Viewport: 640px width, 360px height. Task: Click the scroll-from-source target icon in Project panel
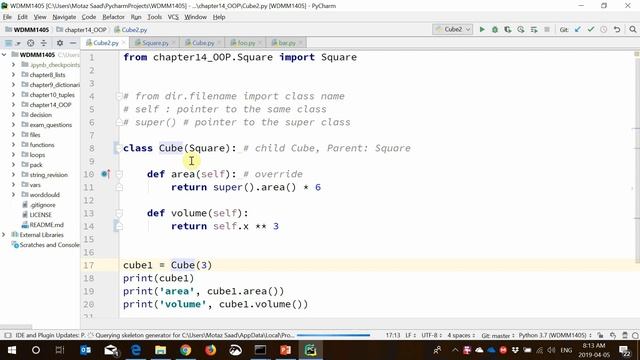tap(31, 43)
